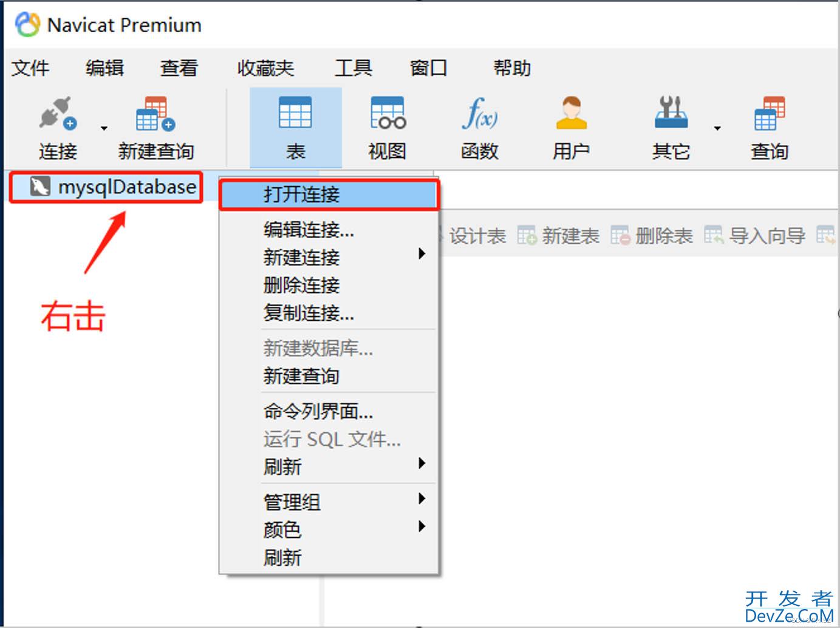Open the 工具 menu

tap(353, 67)
